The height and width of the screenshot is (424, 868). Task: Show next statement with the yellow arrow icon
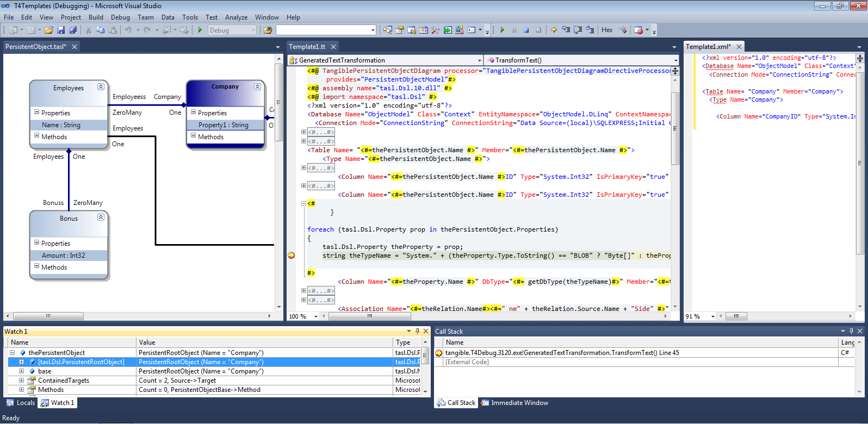pyautogui.click(x=554, y=30)
